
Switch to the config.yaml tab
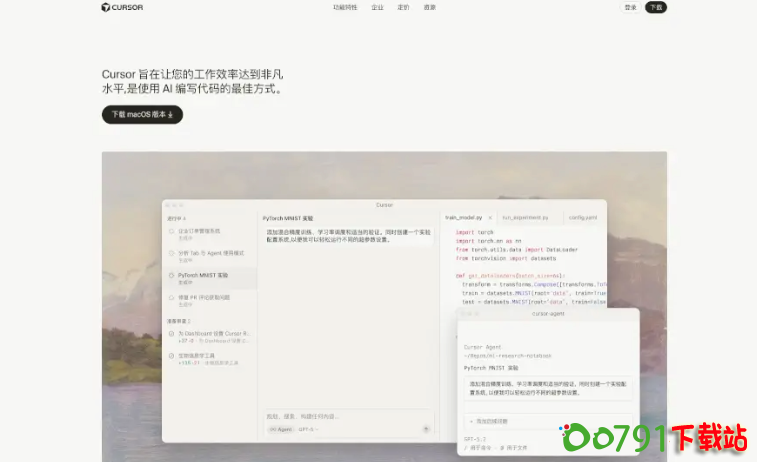coord(583,217)
